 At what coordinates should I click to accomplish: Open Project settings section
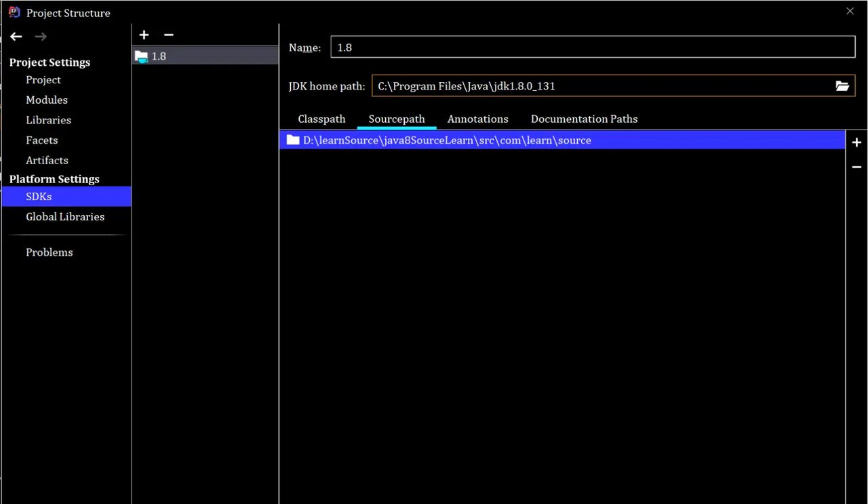tap(43, 80)
